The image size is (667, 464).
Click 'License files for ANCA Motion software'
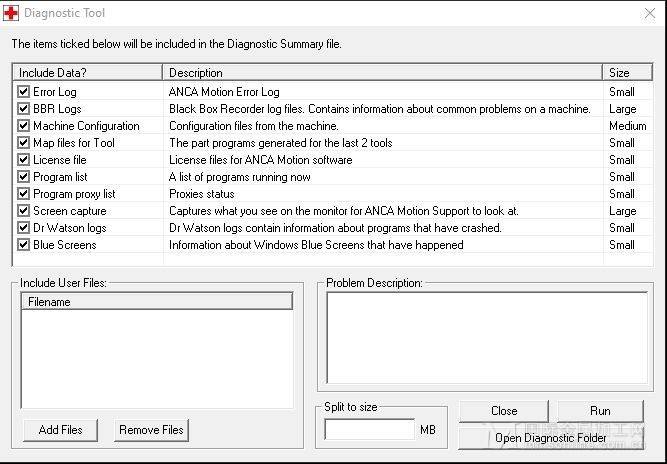[261, 160]
